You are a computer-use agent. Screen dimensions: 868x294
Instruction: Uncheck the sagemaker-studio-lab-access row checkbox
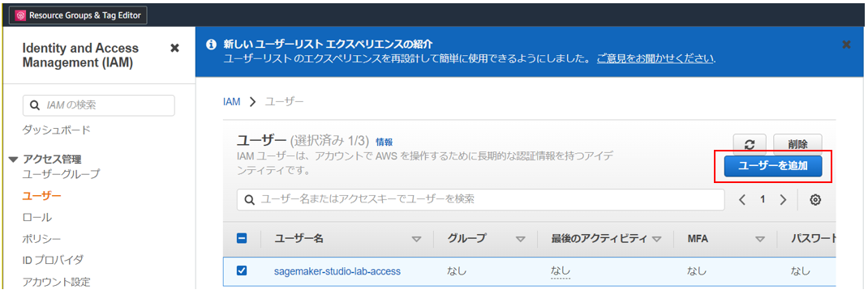pos(242,271)
